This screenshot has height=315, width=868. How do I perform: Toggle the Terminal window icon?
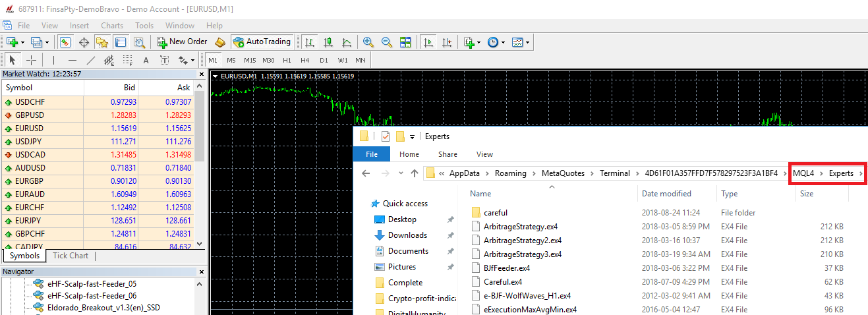(121, 42)
